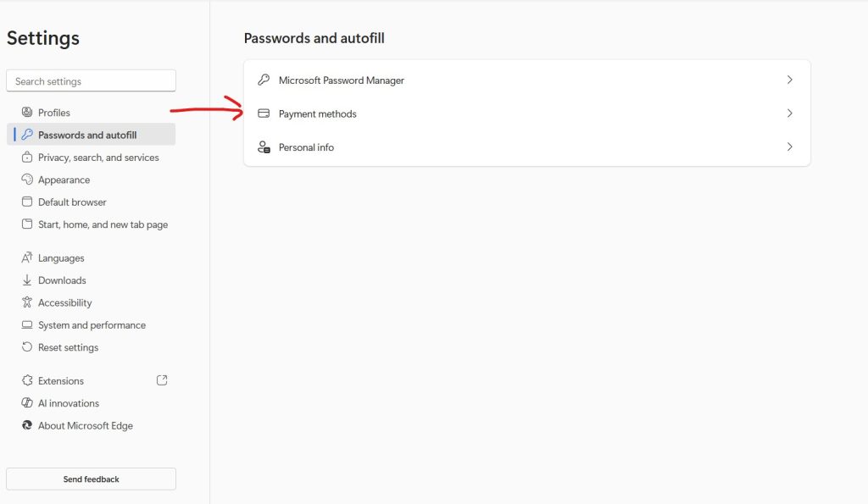The height and width of the screenshot is (504, 868).
Task: Click the Accessibility icon
Action: point(25,302)
